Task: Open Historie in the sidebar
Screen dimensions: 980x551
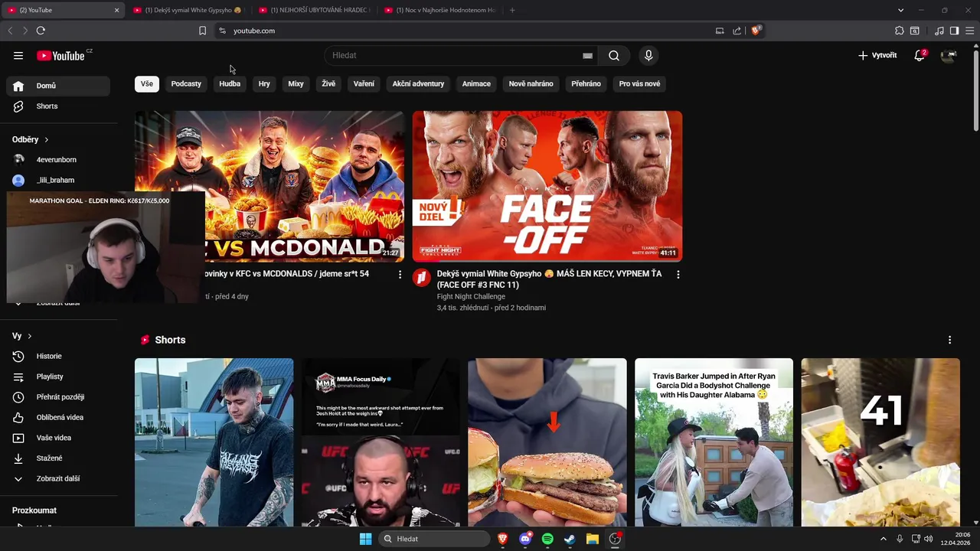Action: 58,356
